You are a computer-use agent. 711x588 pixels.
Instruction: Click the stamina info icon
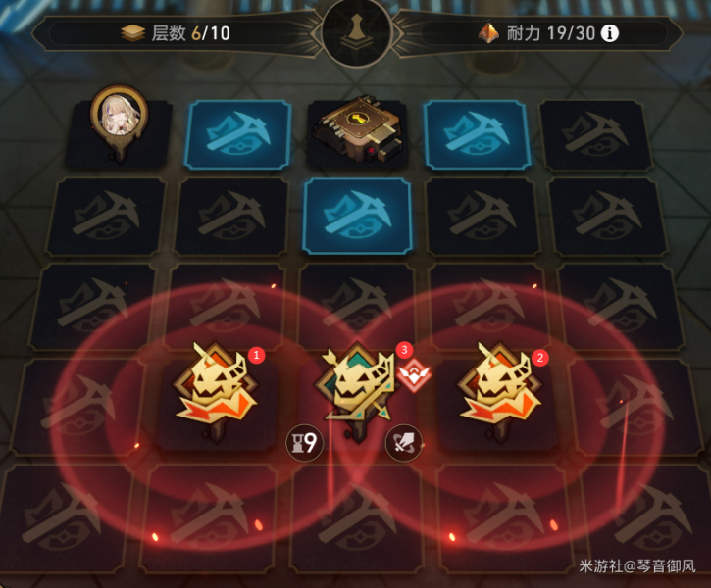(x=609, y=33)
